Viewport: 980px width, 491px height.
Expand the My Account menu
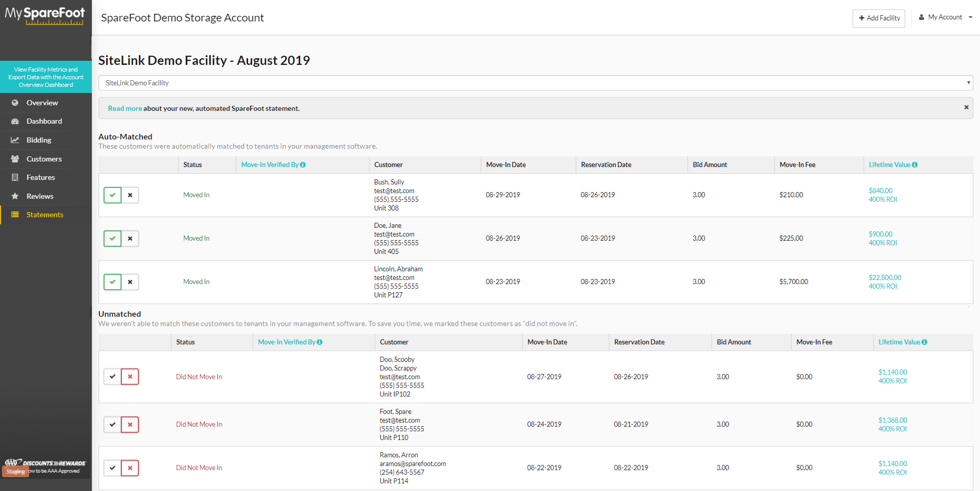(x=946, y=17)
